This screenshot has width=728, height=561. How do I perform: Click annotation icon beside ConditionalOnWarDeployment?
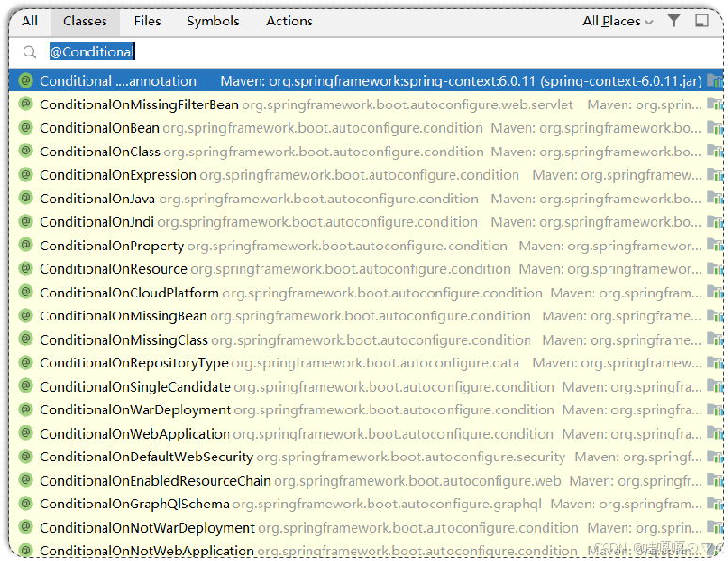(25, 409)
